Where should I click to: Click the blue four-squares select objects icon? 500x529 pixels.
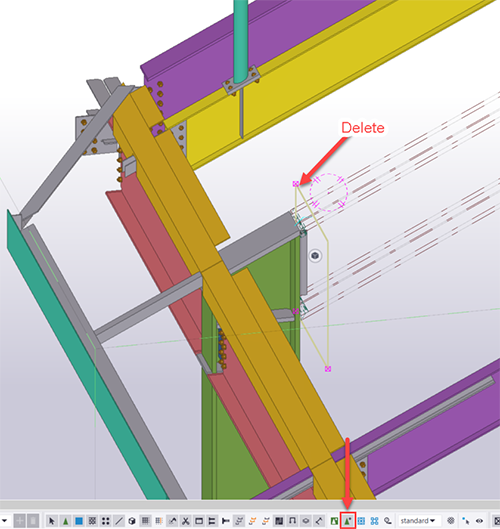[x=374, y=521]
